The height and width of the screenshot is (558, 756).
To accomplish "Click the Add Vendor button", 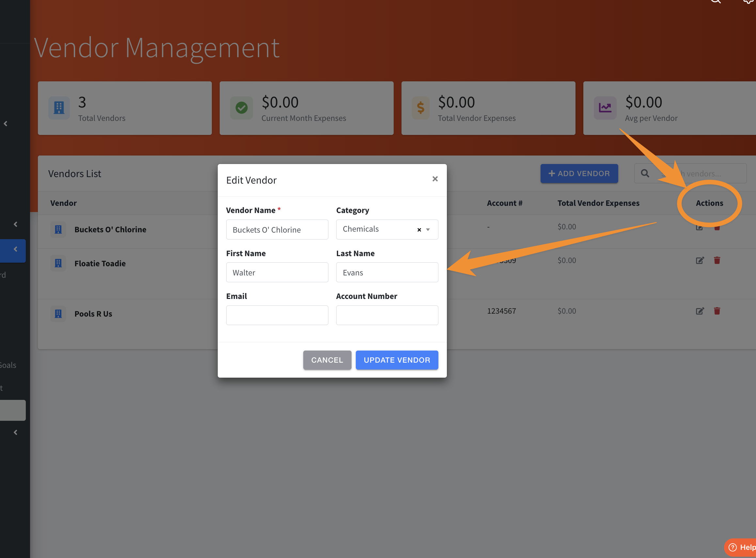I will 579,173.
